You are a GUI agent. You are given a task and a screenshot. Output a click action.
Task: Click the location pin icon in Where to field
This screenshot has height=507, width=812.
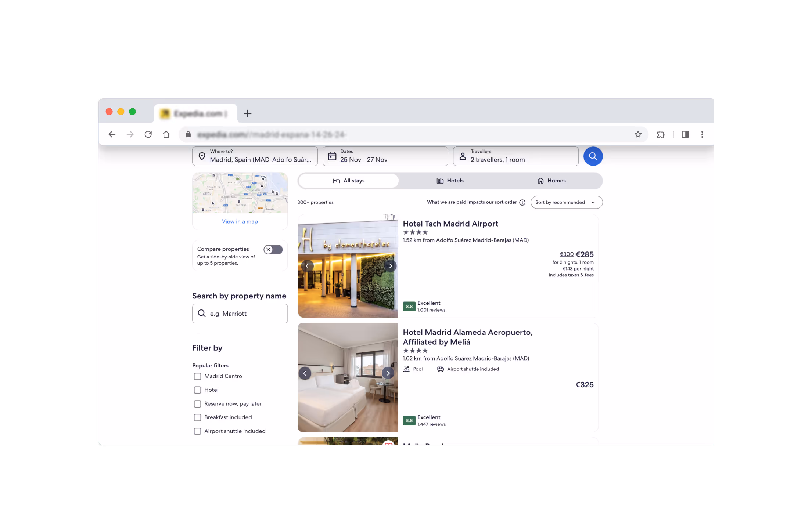click(x=202, y=156)
